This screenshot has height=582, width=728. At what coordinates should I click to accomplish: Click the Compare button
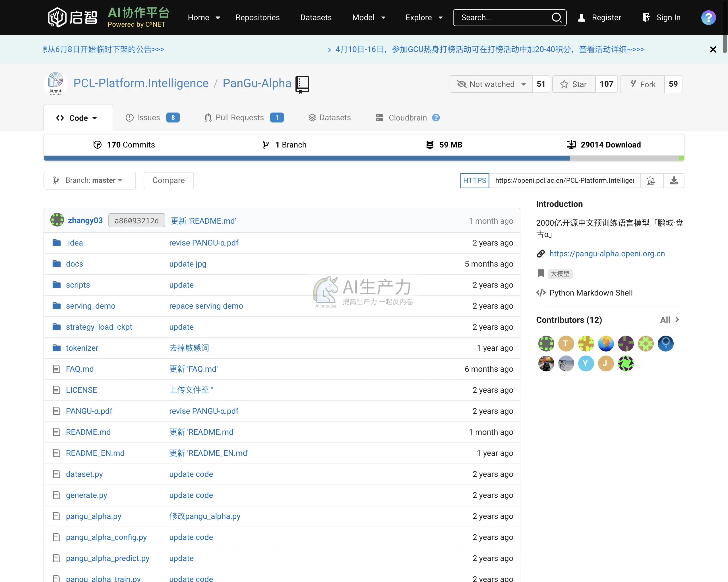[169, 180]
